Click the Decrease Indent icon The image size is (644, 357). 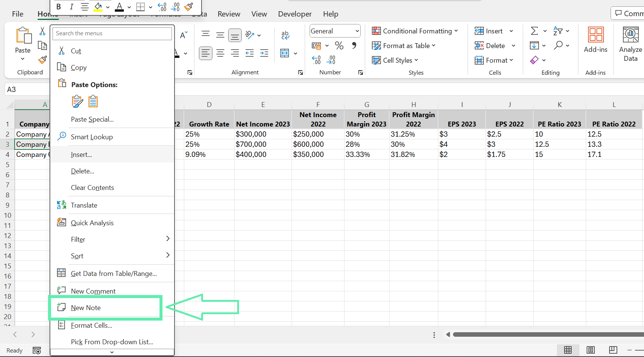250,53
